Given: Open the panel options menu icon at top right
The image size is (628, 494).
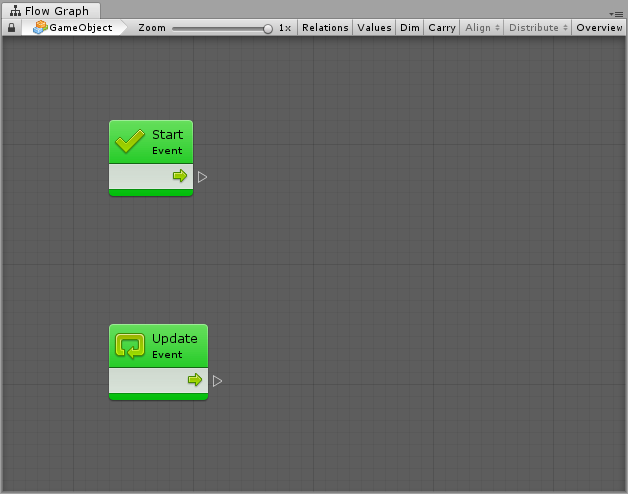Looking at the screenshot, I should point(616,13).
